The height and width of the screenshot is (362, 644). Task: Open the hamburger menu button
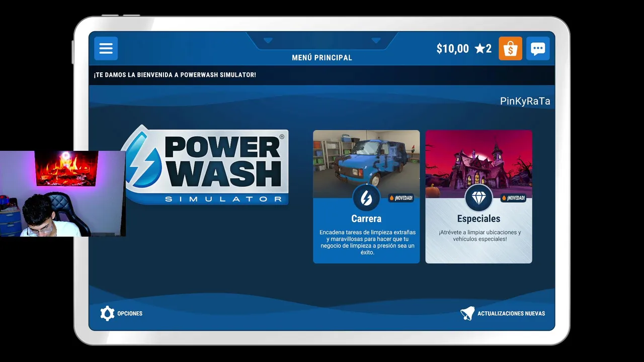[x=106, y=48]
